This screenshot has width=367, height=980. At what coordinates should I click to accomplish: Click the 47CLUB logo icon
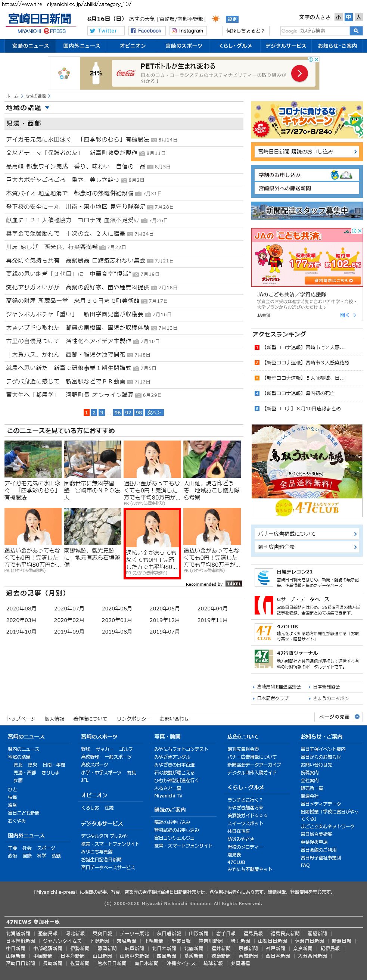[264, 633]
